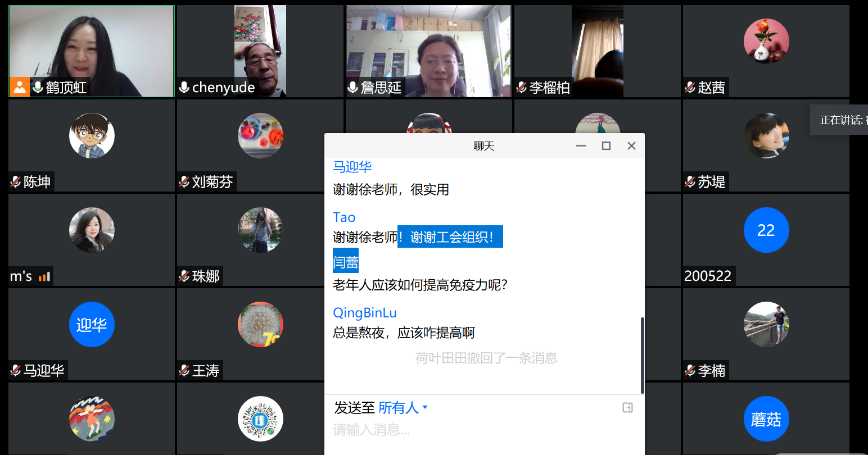The width and height of the screenshot is (868, 455).
Task: Click the signal strength icon beside m's
Action: (44, 276)
